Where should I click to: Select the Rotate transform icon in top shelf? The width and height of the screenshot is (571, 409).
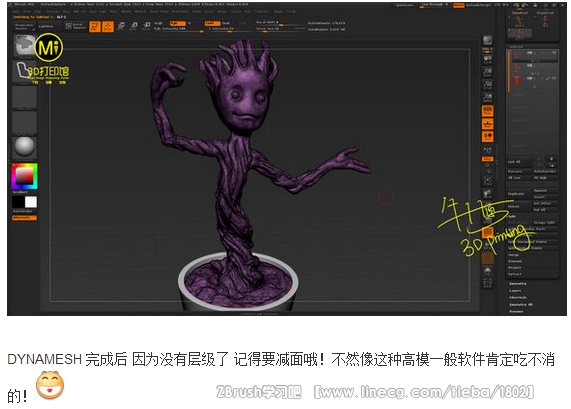click(147, 26)
